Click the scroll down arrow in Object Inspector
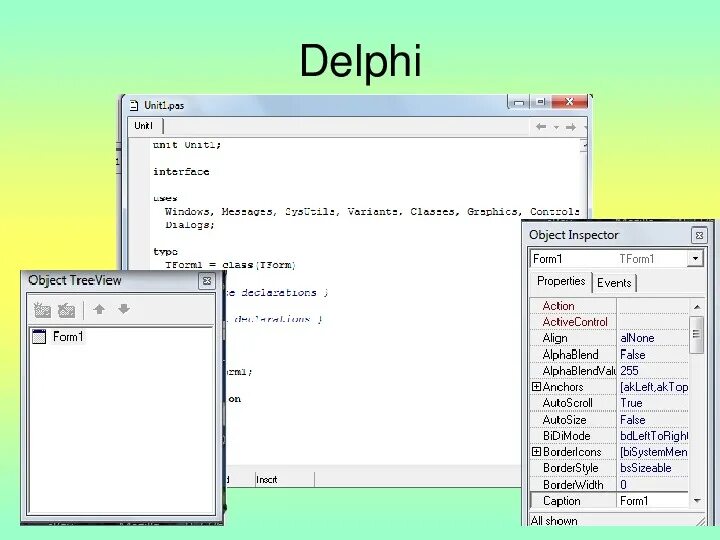Image resolution: width=720 pixels, height=540 pixels. coord(697,501)
